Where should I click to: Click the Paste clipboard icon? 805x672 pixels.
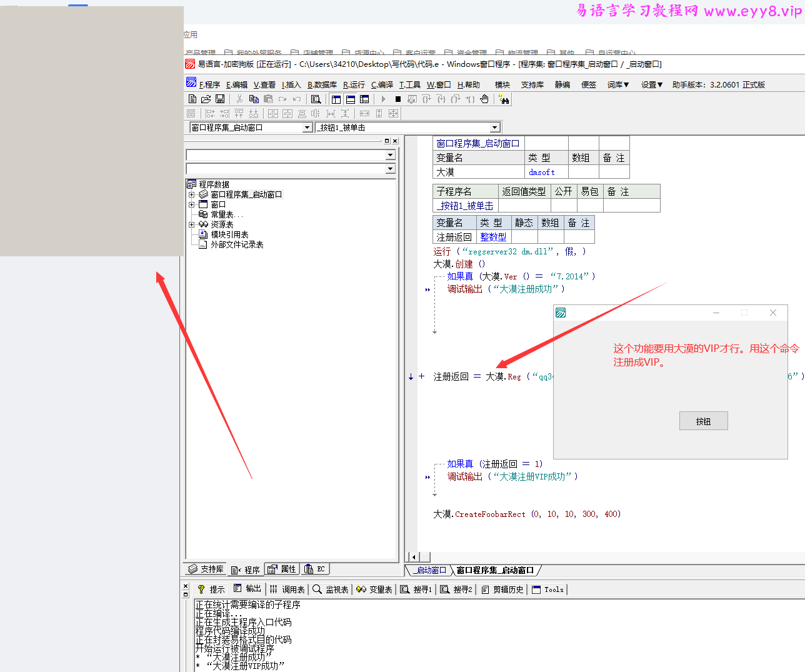coord(268,99)
